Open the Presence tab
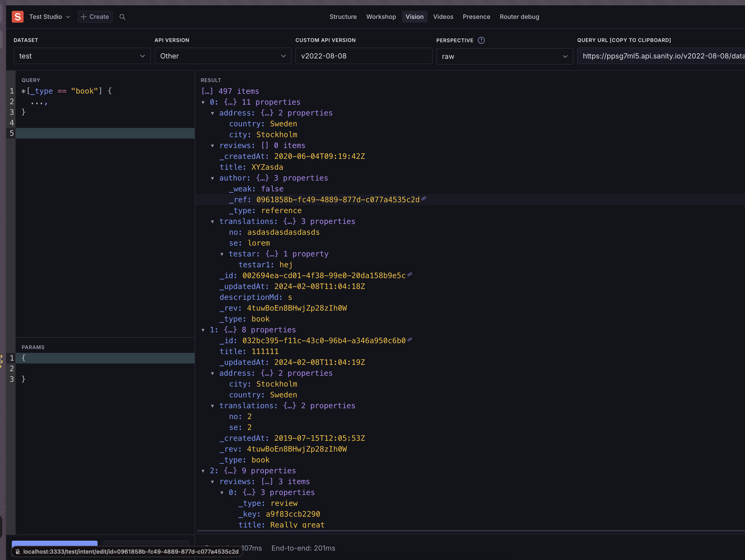The width and height of the screenshot is (745, 560). click(x=476, y=17)
